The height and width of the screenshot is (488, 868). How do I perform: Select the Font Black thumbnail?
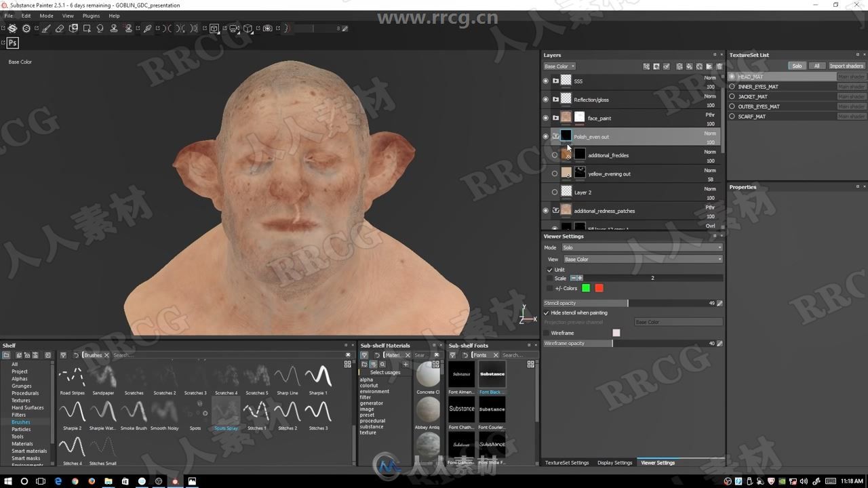pyautogui.click(x=492, y=377)
